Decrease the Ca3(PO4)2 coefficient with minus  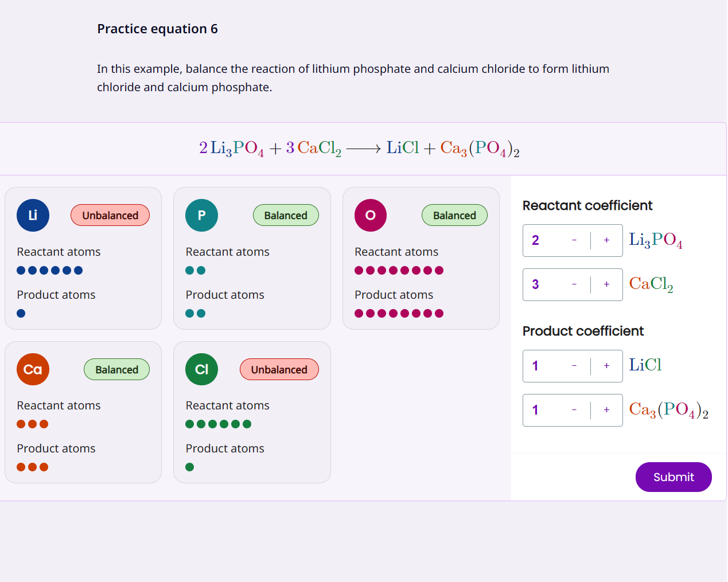[574, 410]
